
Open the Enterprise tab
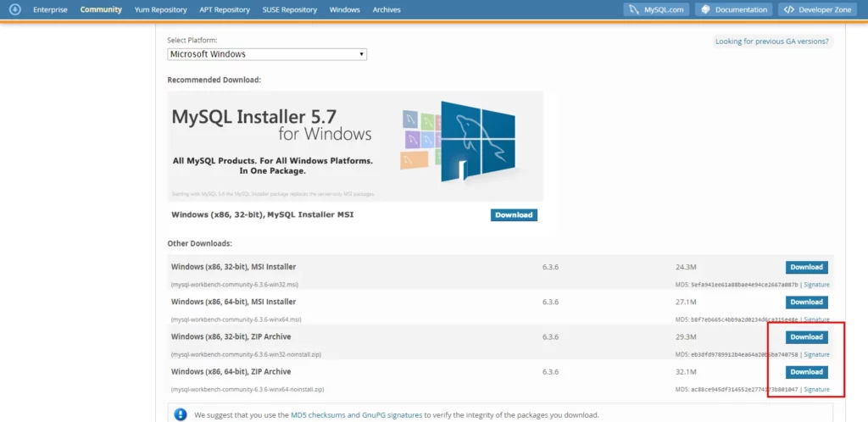(x=50, y=10)
